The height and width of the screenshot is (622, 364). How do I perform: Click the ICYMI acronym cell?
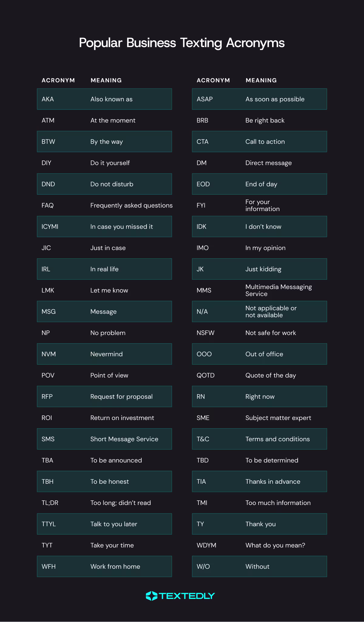(x=50, y=227)
